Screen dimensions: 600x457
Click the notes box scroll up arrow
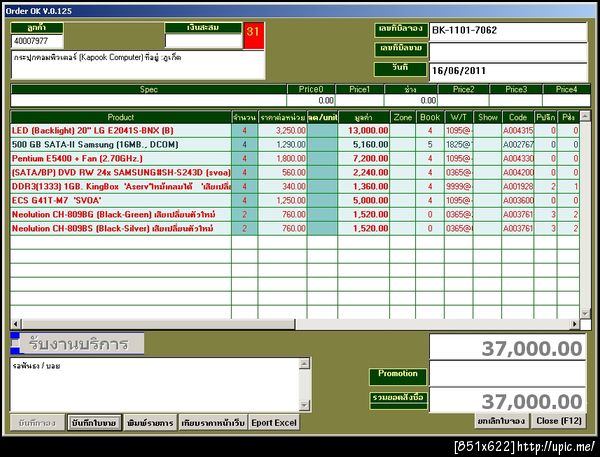[x=304, y=364]
